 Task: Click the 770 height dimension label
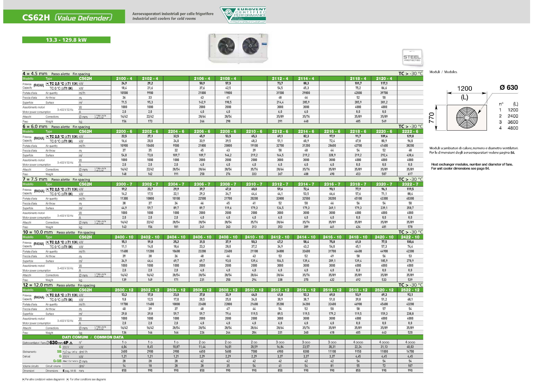coord(431,117)
